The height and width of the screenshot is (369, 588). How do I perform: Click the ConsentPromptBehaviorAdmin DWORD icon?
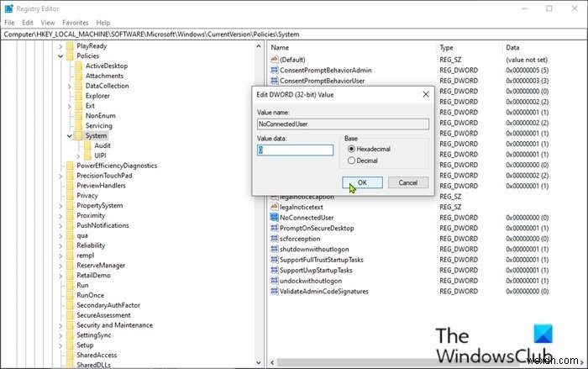click(x=274, y=70)
